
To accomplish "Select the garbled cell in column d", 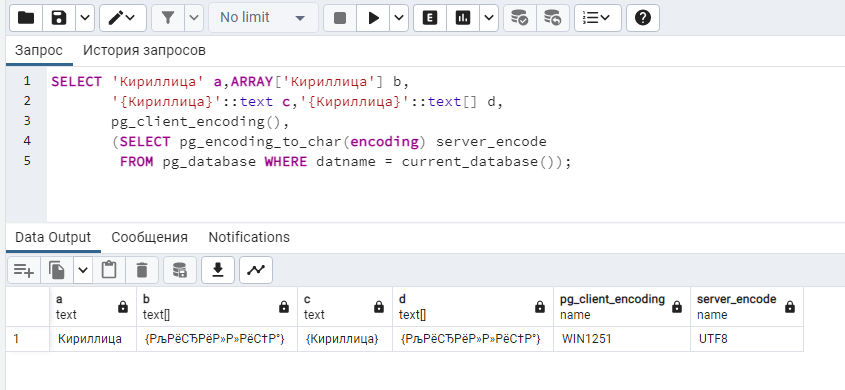I will 473,339.
